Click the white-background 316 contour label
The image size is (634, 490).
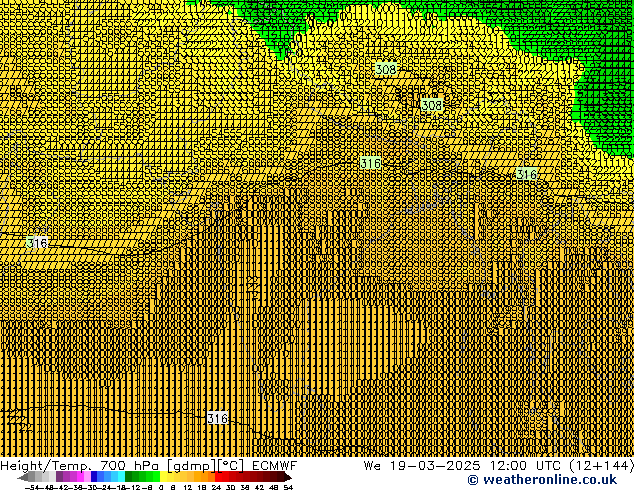point(218,418)
